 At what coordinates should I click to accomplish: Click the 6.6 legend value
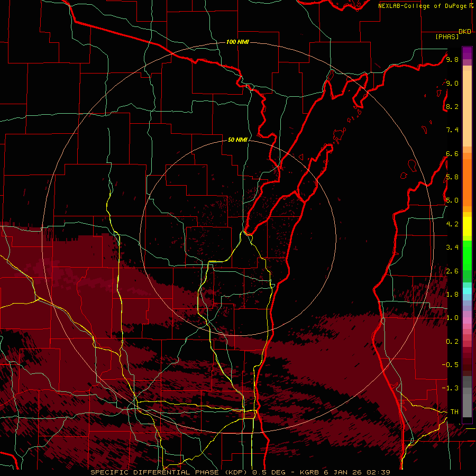click(452, 153)
